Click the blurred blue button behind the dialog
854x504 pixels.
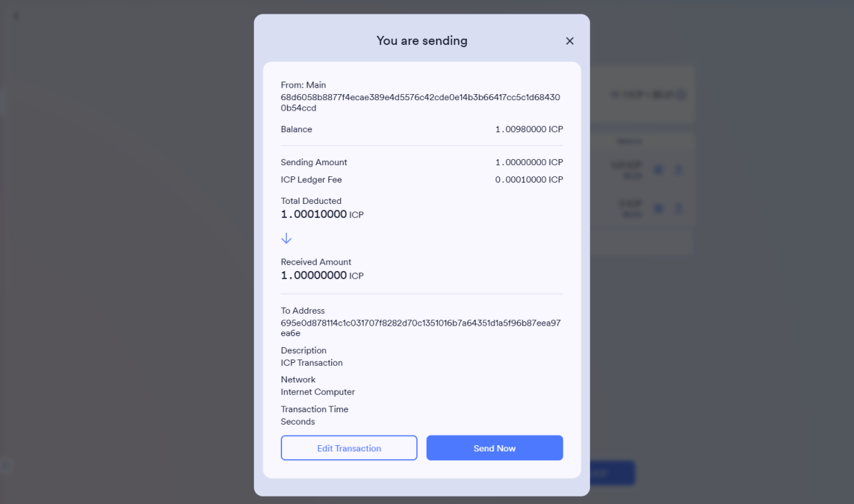click(612, 474)
